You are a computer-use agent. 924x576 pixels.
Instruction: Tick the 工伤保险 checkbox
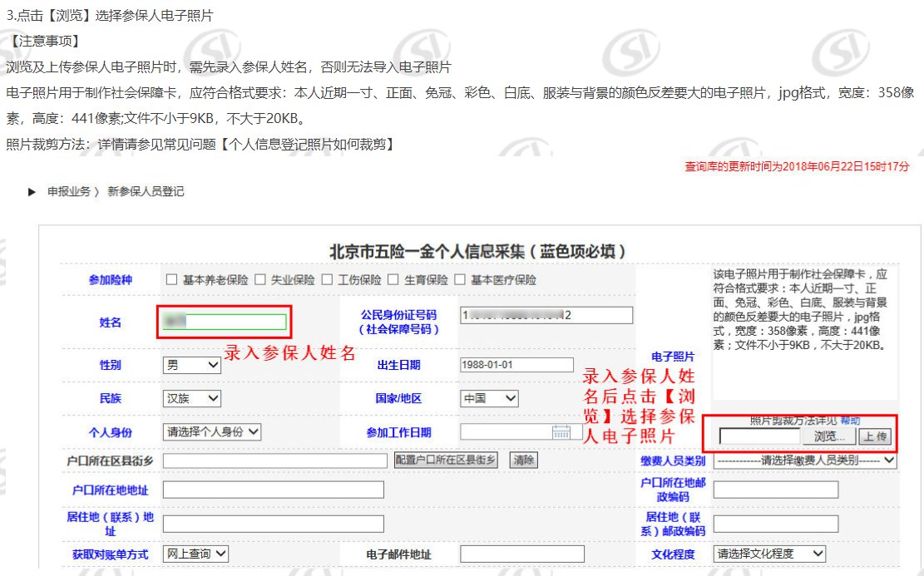pos(327,280)
